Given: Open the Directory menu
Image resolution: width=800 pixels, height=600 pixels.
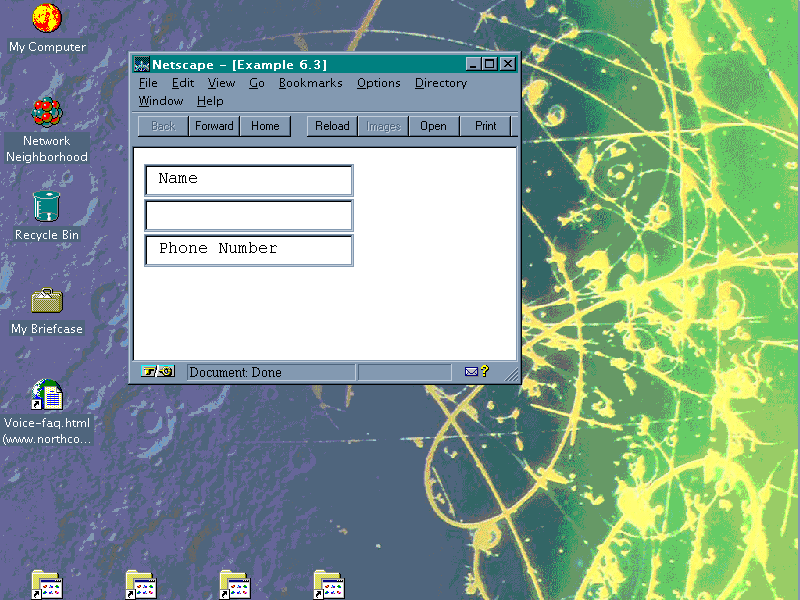Looking at the screenshot, I should coord(441,83).
